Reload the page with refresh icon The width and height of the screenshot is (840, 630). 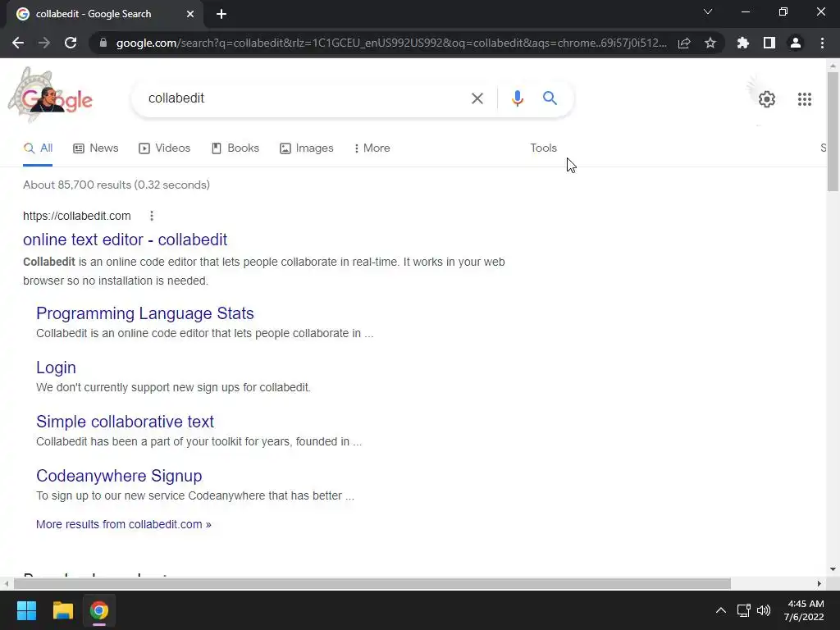click(x=71, y=43)
